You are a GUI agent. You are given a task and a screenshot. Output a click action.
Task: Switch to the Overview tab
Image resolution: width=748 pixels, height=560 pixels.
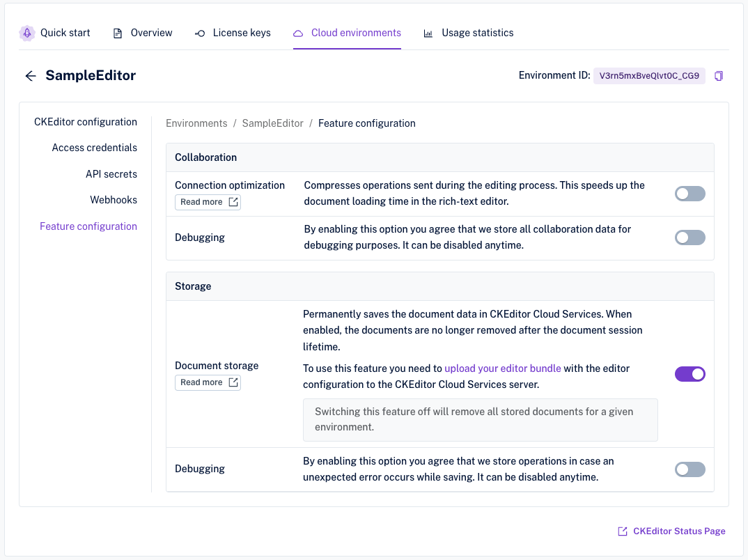143,33
